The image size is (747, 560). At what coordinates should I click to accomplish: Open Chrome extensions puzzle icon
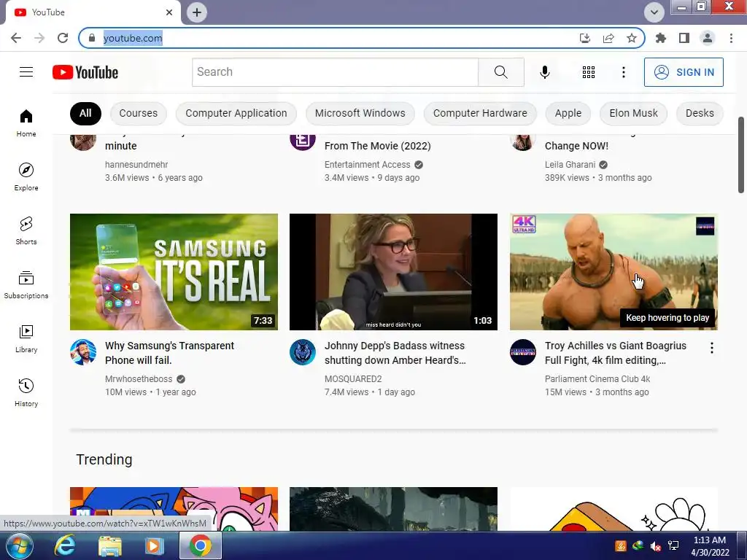click(x=661, y=38)
